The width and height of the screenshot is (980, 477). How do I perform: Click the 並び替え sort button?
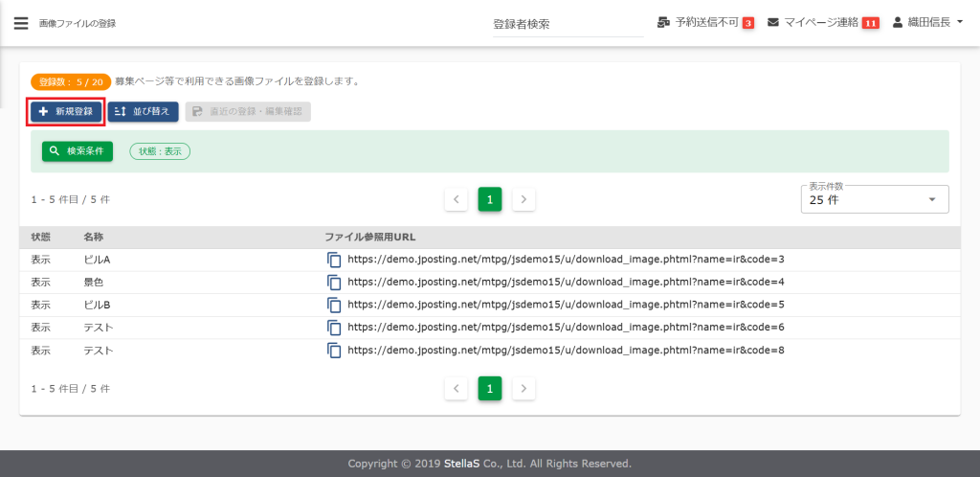point(143,112)
